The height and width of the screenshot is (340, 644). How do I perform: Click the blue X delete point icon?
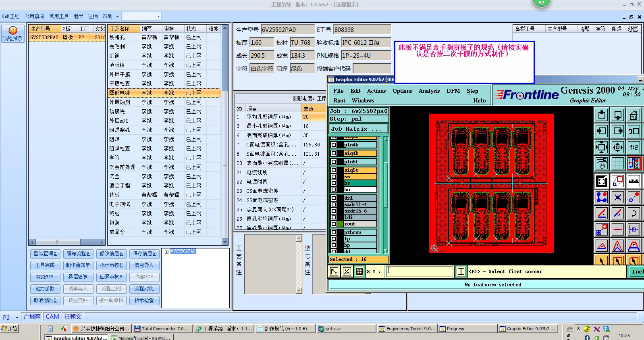[618, 197]
